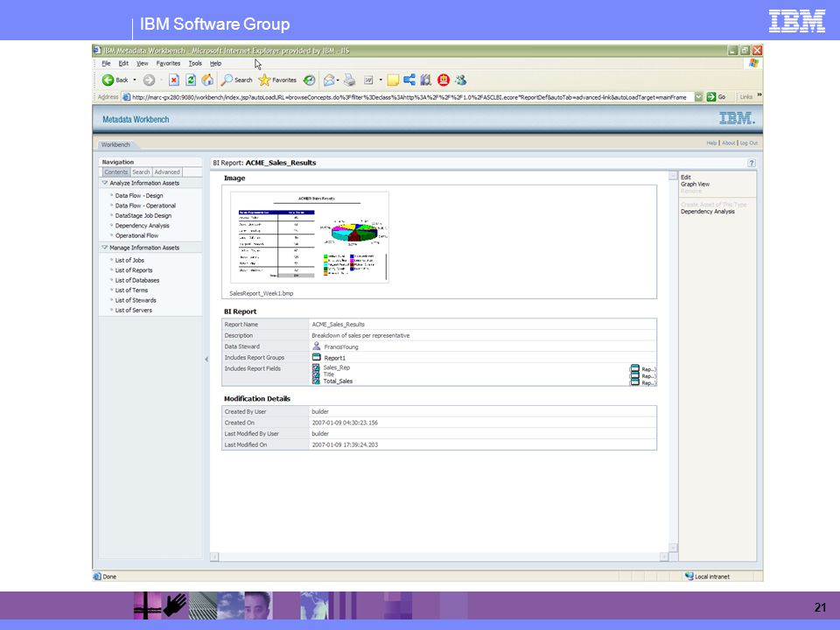Open List of Databases
Screen dimensions: 840x630
point(137,280)
